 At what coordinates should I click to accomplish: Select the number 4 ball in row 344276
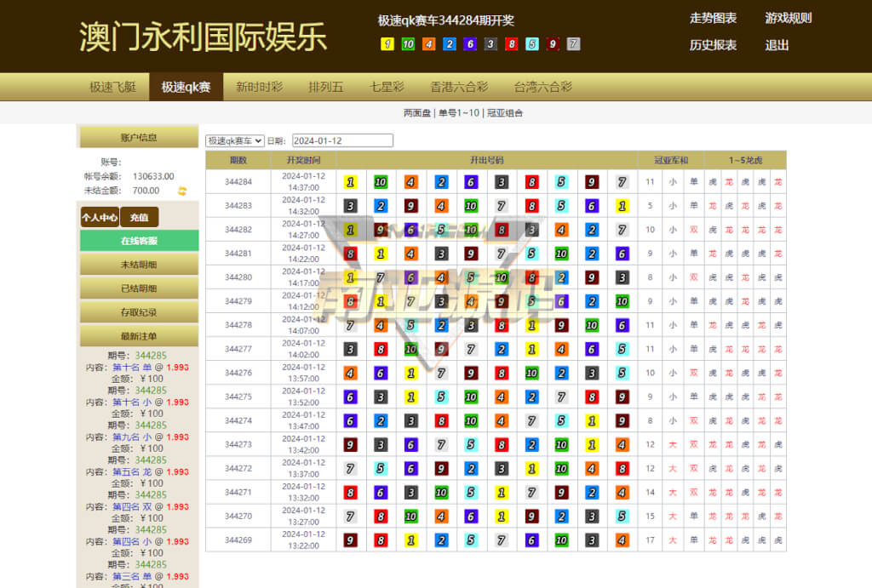coord(350,373)
